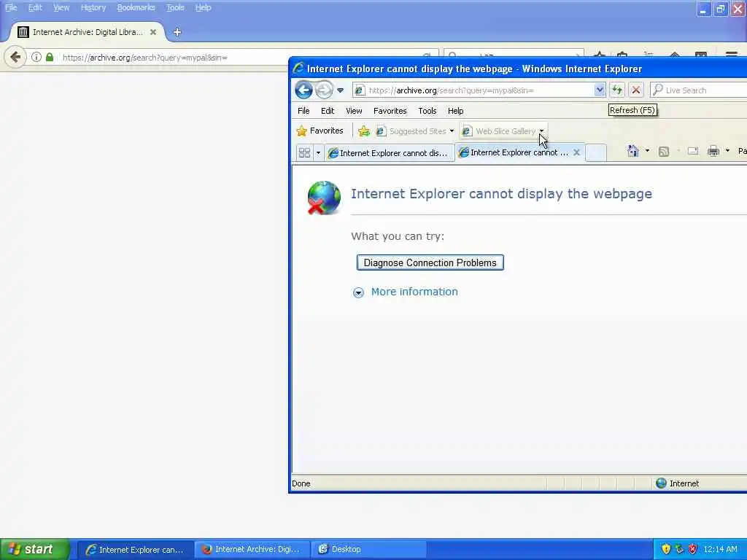Click the green padlock in Firefox URL bar
The width and height of the screenshot is (747, 560).
[50, 57]
